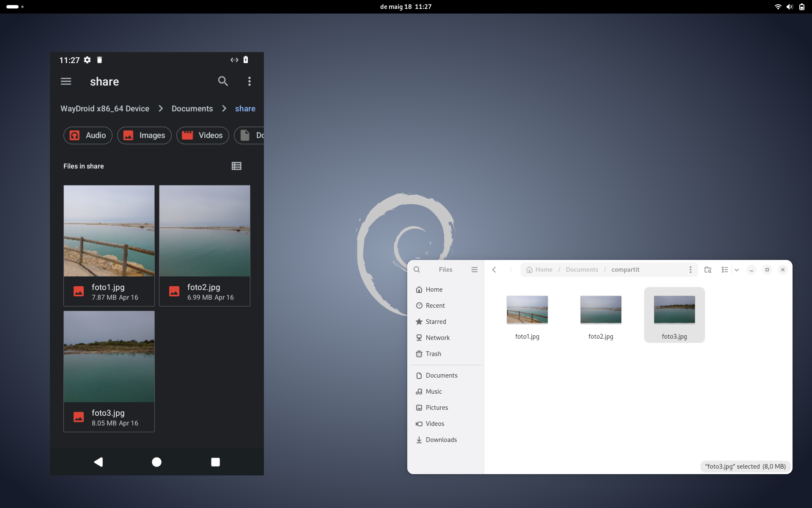Open Videos in the Files sidebar
812x508 pixels.
446,424
